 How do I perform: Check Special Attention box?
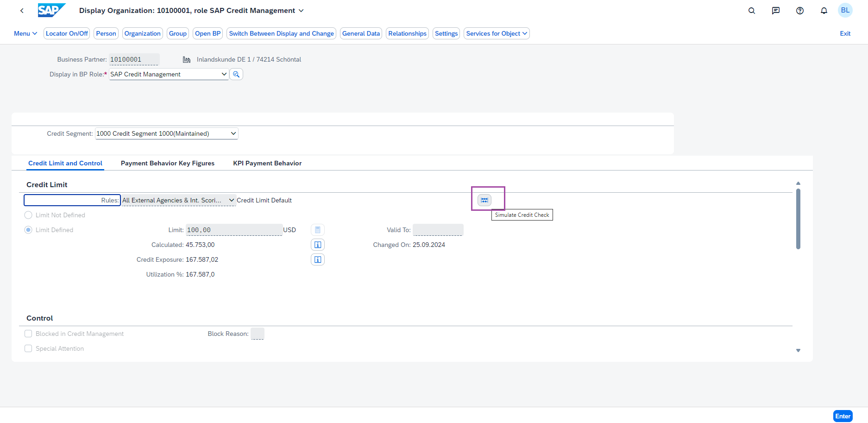coord(28,348)
